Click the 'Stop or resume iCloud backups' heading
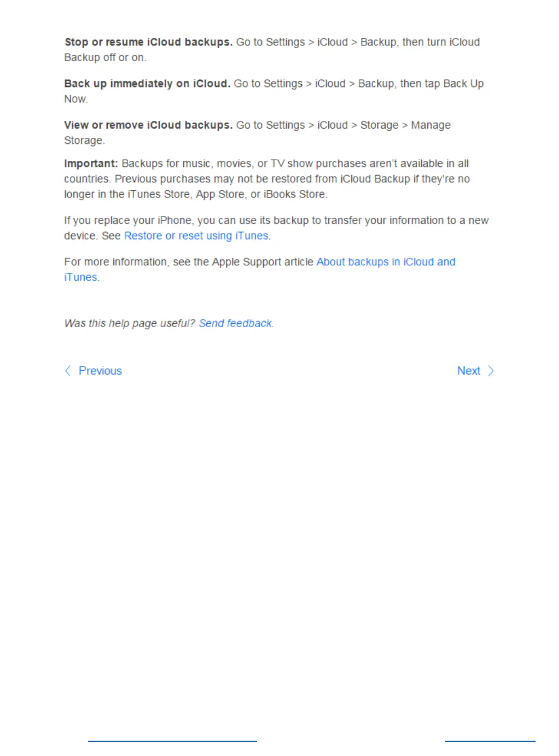The image size is (559, 756). (148, 42)
